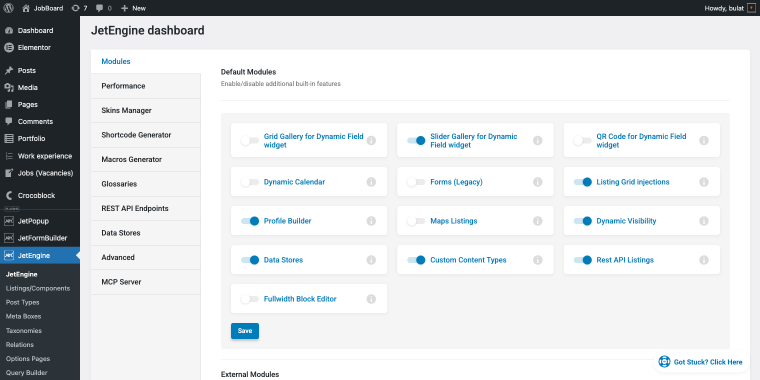Open the Shortcode Generator tab
The image size is (760, 380).
click(145, 135)
